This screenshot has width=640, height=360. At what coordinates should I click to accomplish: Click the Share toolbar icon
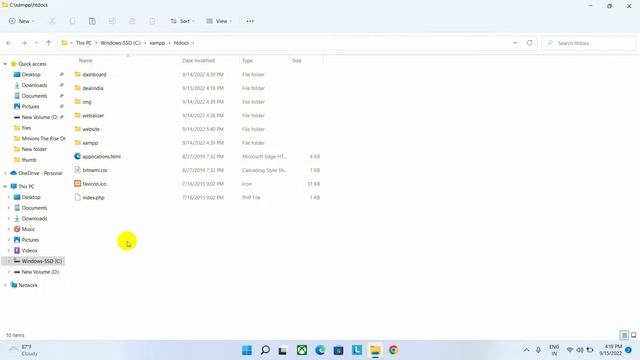click(132, 21)
